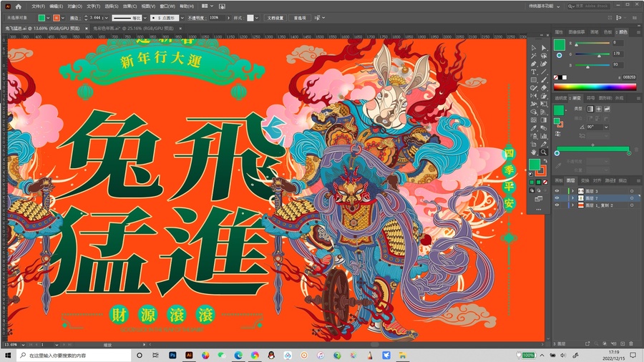Select the Selection tool arrow
The width and height of the screenshot is (644, 362).
point(534,48)
